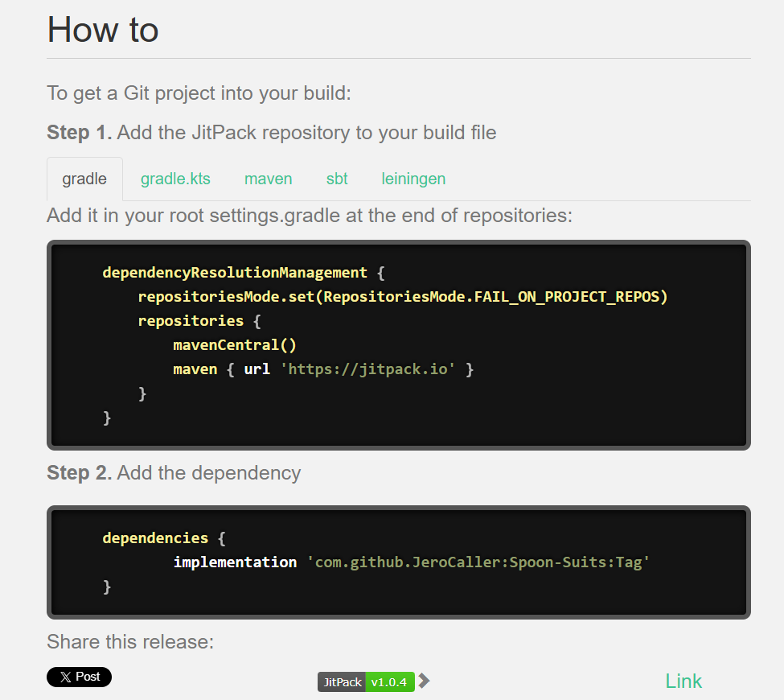Viewport: 784px width, 700px height.
Task: Click the 'Share this release:' label
Action: point(130,642)
